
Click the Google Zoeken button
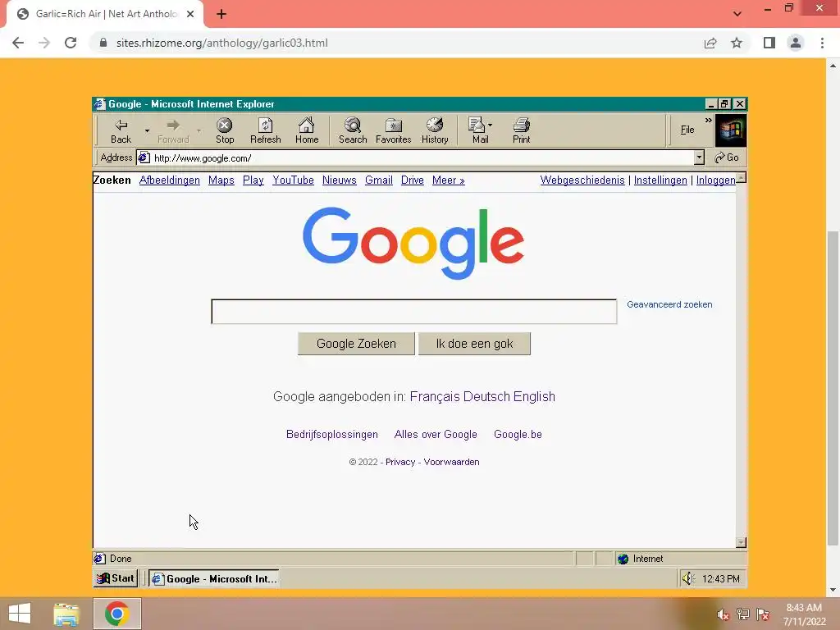tap(356, 344)
